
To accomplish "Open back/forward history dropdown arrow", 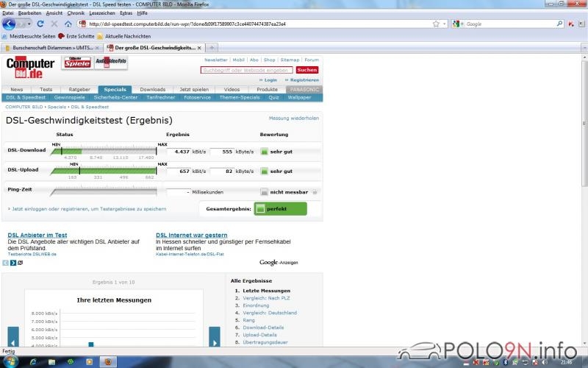I will (29, 24).
